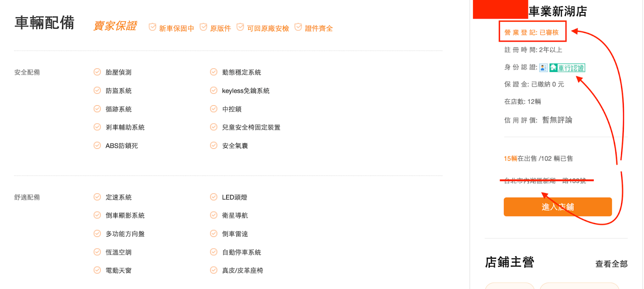Click the check icon beside keyless免鑰系統
This screenshot has width=644, height=289.
pyautogui.click(x=214, y=91)
